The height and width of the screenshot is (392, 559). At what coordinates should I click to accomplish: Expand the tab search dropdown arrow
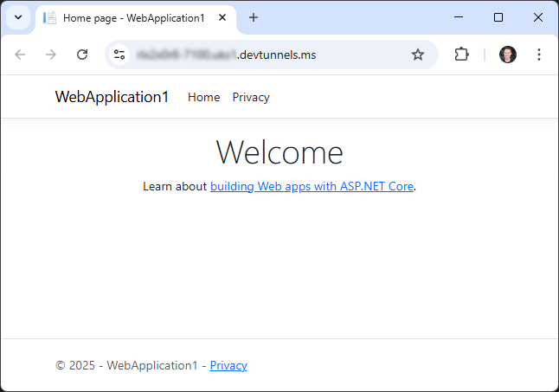[18, 17]
